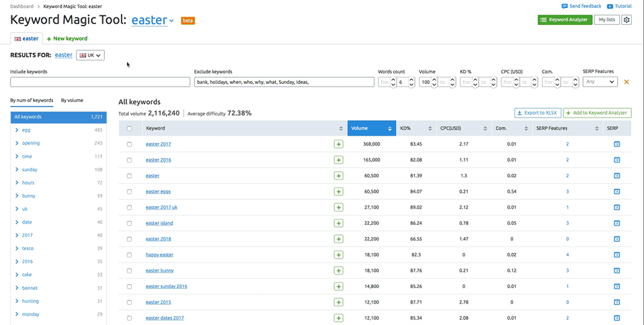
Task: View SERP icon for 'easter bunny'
Action: (x=616, y=271)
